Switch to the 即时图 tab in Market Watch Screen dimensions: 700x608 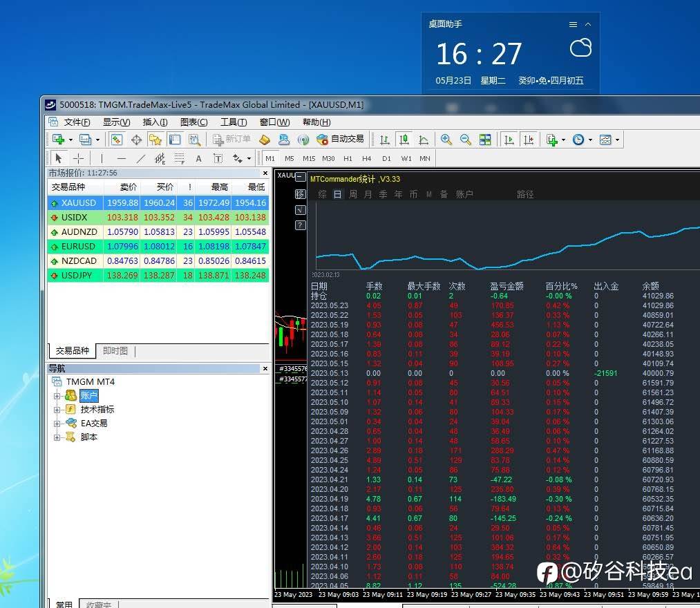click(x=115, y=351)
